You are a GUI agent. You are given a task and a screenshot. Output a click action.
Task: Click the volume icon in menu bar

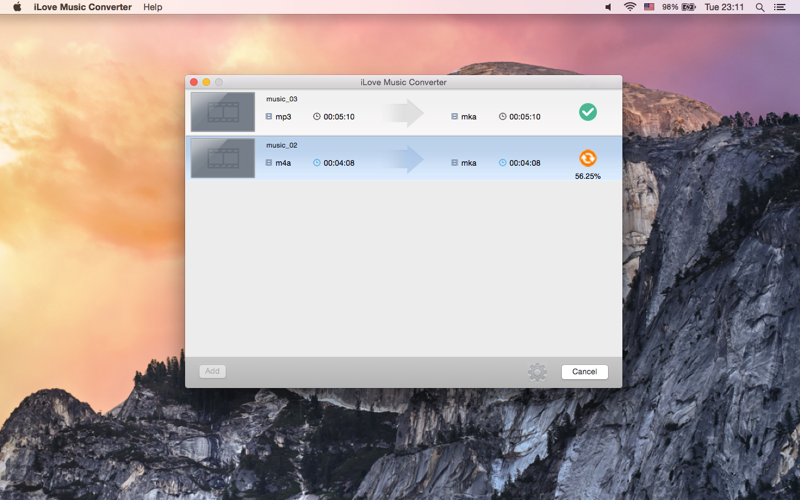(608, 7)
